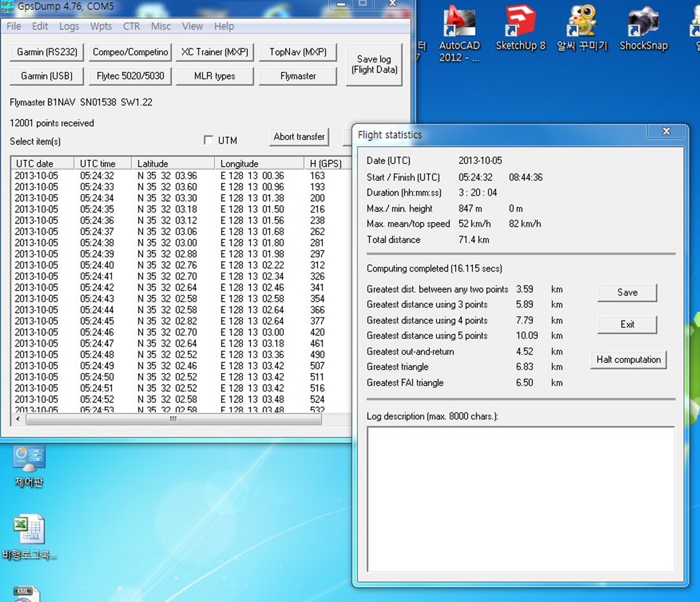The height and width of the screenshot is (602, 700).
Task: Click the altitude value 461
Action: click(x=317, y=343)
